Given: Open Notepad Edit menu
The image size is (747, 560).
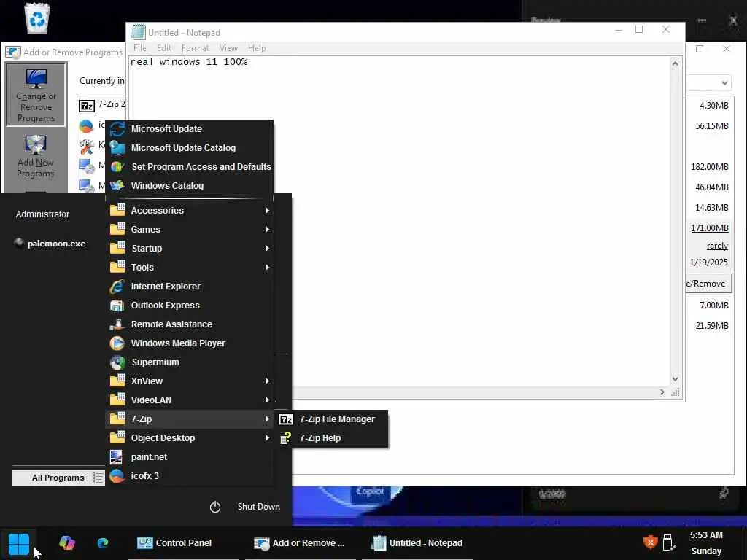Looking at the screenshot, I should (164, 48).
